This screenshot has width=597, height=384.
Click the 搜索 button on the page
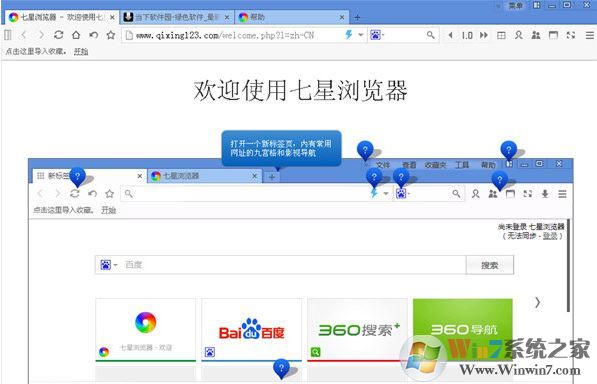(x=490, y=265)
